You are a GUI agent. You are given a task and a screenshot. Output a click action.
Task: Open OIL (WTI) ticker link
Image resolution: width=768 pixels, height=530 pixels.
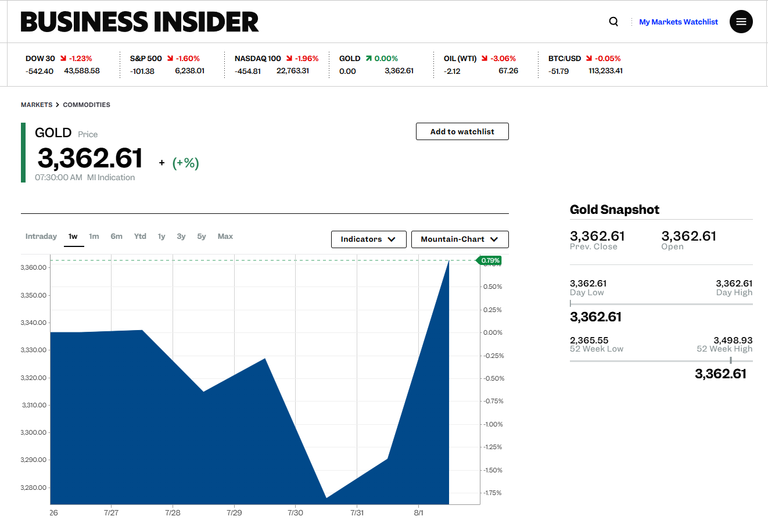coord(460,58)
